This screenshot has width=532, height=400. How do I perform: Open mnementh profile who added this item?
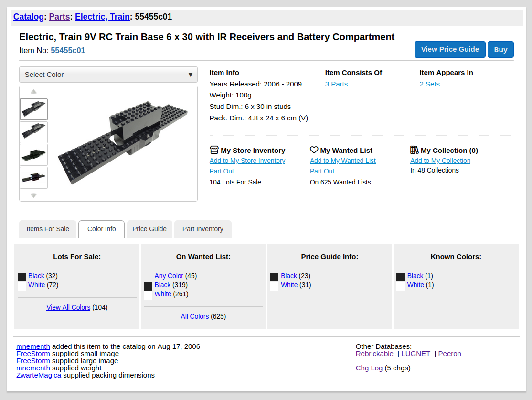tap(33, 346)
